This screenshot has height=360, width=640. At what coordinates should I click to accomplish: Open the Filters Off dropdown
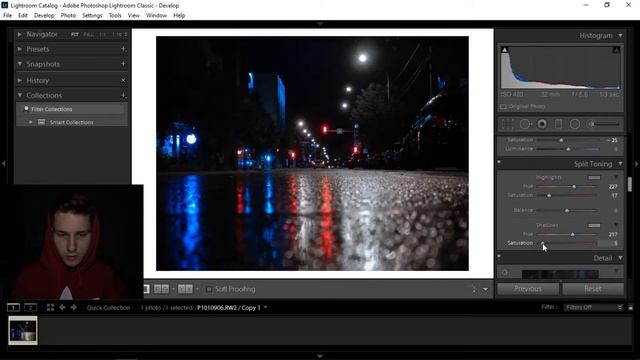(x=593, y=307)
